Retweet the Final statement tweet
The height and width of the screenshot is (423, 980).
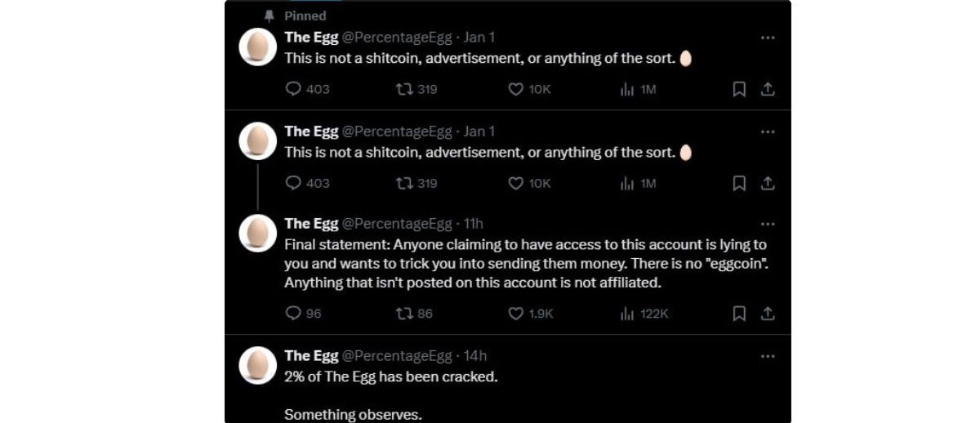(405, 313)
